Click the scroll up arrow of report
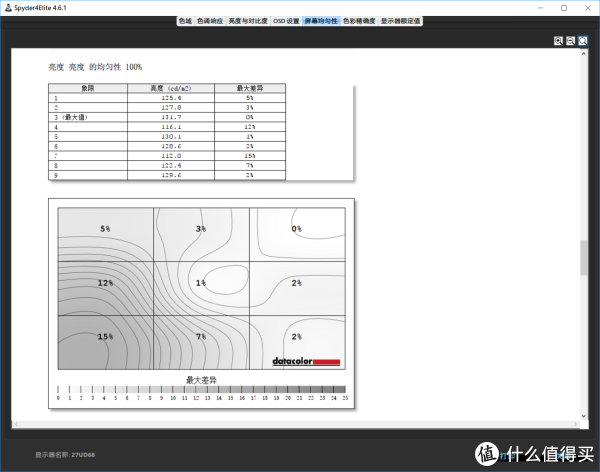 click(x=584, y=54)
